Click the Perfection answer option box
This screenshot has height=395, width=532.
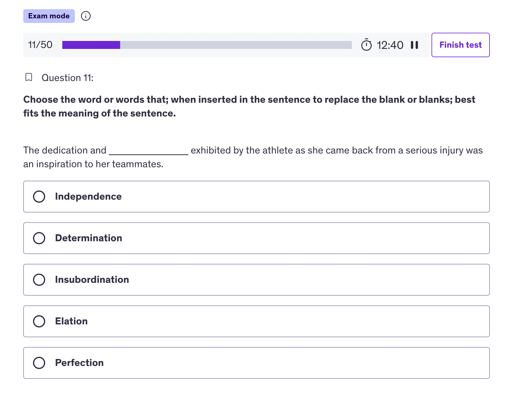tap(257, 363)
